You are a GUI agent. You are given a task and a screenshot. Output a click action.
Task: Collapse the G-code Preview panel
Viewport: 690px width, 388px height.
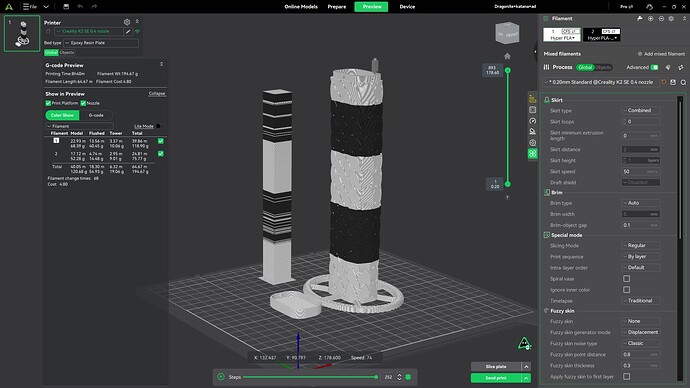tap(161, 64)
